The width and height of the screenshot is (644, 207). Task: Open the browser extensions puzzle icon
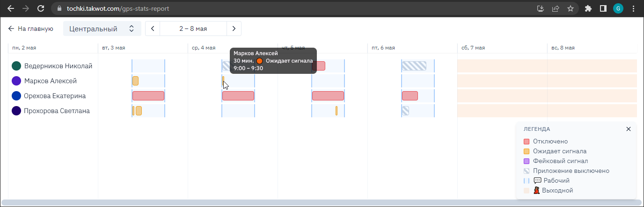coord(588,8)
